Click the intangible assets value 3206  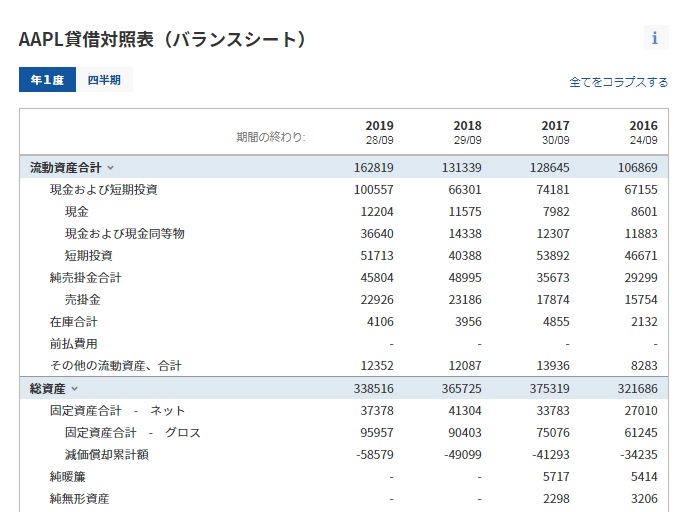pyautogui.click(x=644, y=498)
